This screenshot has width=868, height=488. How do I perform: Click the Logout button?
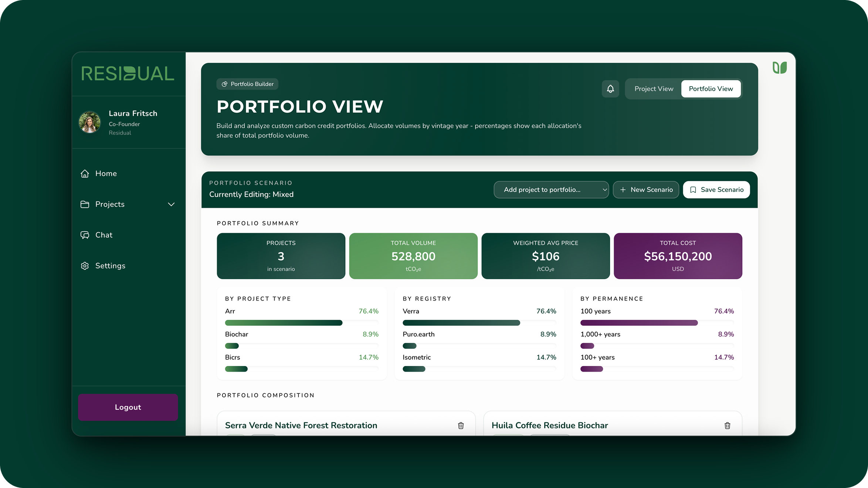pos(128,407)
